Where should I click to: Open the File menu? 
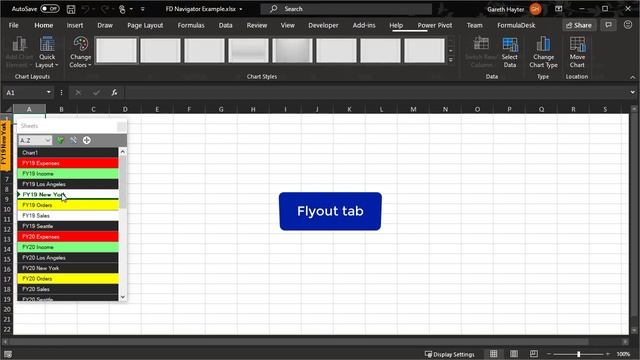point(13,25)
